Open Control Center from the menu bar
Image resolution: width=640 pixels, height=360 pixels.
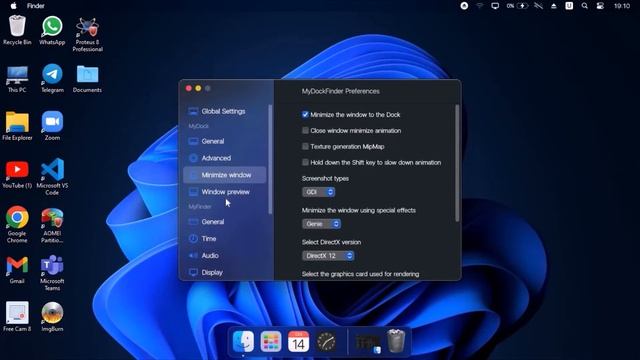(600, 6)
